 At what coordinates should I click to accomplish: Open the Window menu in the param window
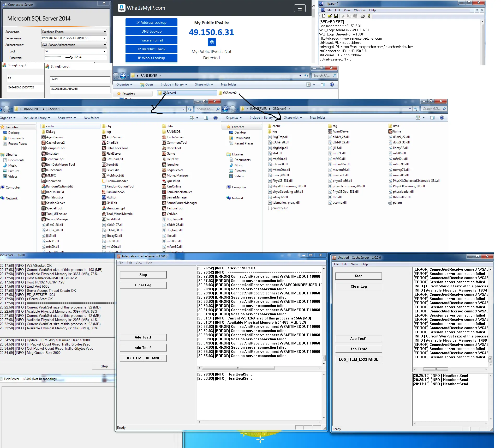tap(360, 10)
